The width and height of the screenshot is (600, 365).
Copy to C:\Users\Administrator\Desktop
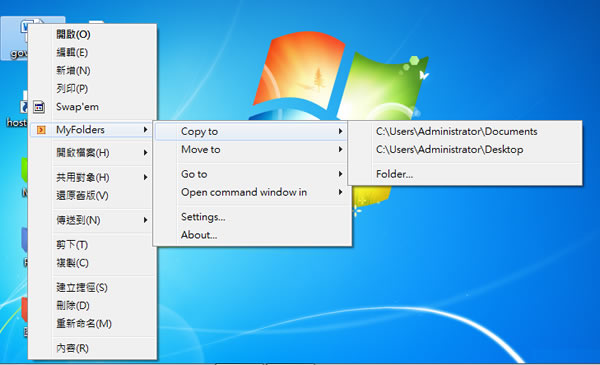(465, 149)
